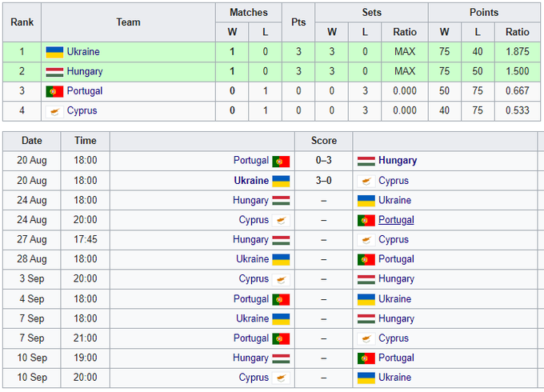Screen dimensions: 544x392
Task: Click the 0–3 score cell
Action: coord(324,161)
